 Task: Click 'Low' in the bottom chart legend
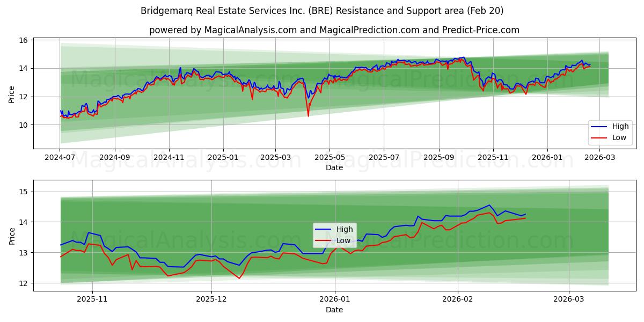343,240
